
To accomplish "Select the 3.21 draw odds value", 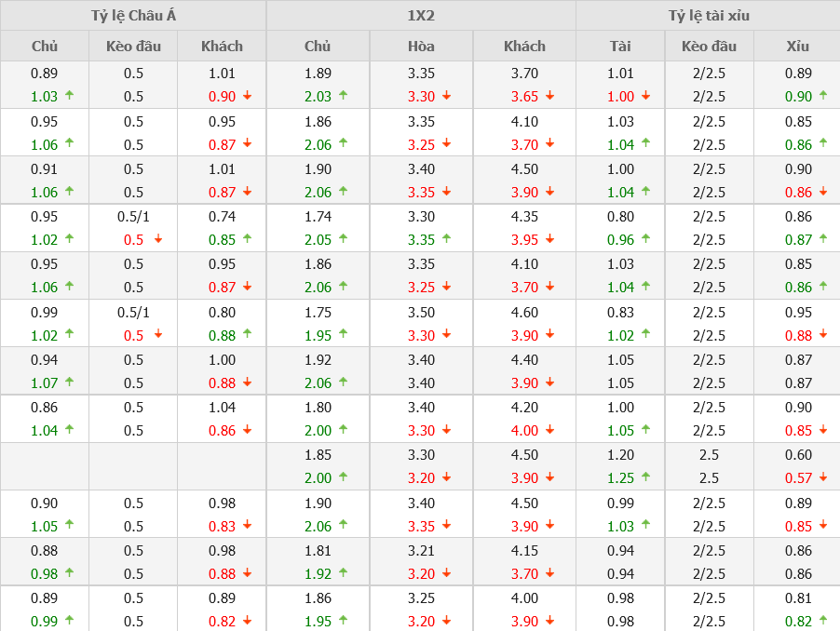I will tap(421, 550).
